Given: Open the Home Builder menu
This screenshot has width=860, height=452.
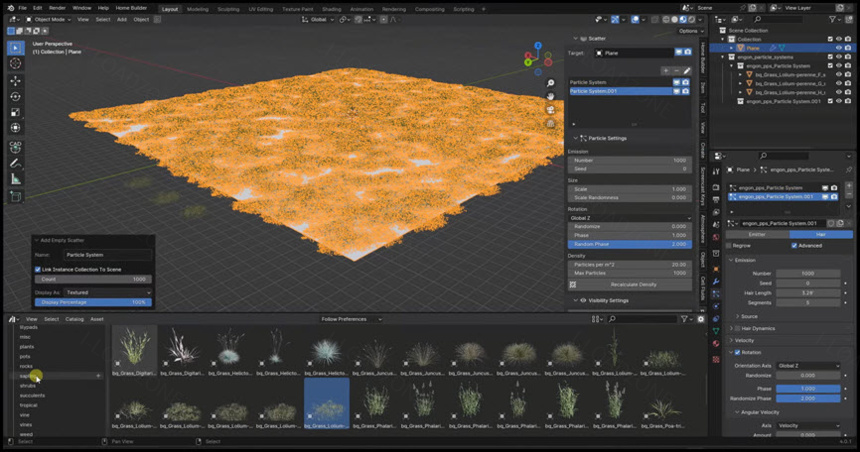Looking at the screenshot, I should (x=131, y=8).
